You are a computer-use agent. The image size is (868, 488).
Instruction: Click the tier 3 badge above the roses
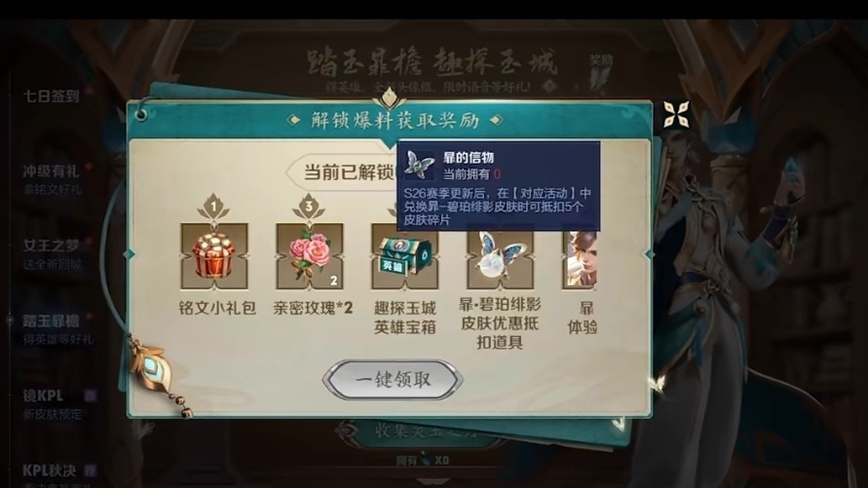[309, 206]
